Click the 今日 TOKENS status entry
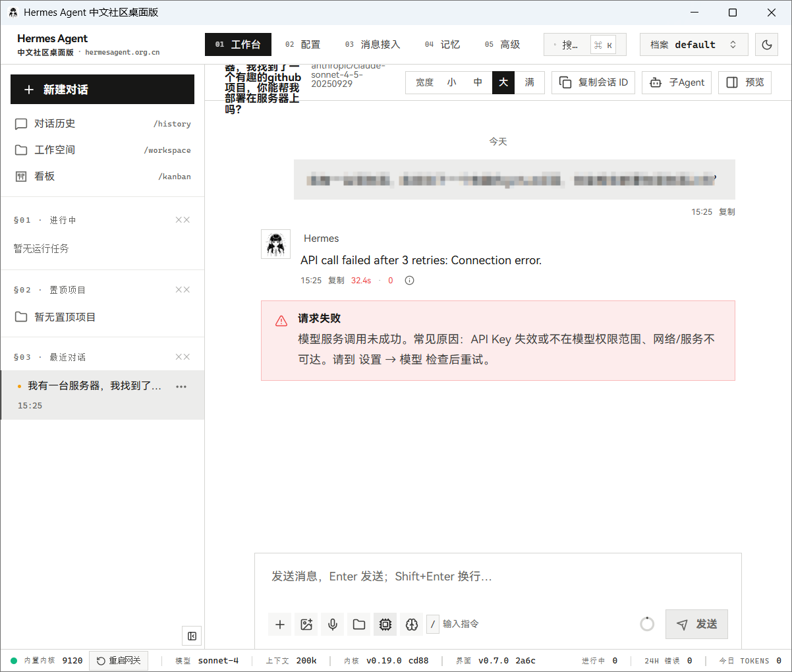 [750, 661]
